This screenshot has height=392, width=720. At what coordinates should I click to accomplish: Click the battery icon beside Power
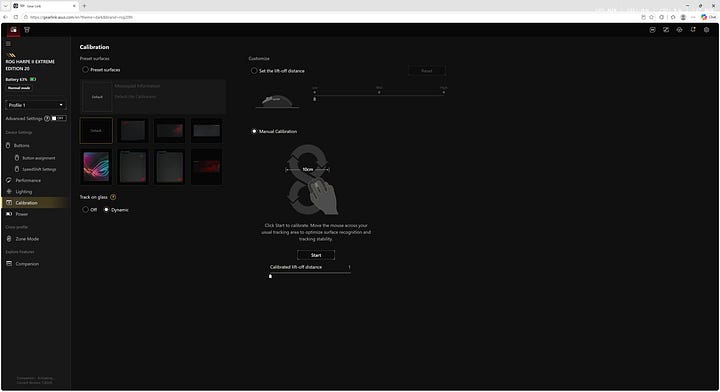point(9,214)
